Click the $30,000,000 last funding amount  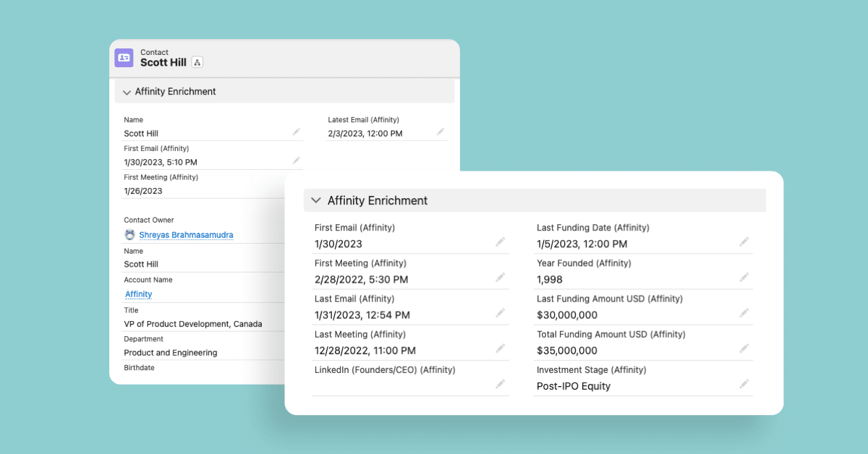[x=567, y=315]
